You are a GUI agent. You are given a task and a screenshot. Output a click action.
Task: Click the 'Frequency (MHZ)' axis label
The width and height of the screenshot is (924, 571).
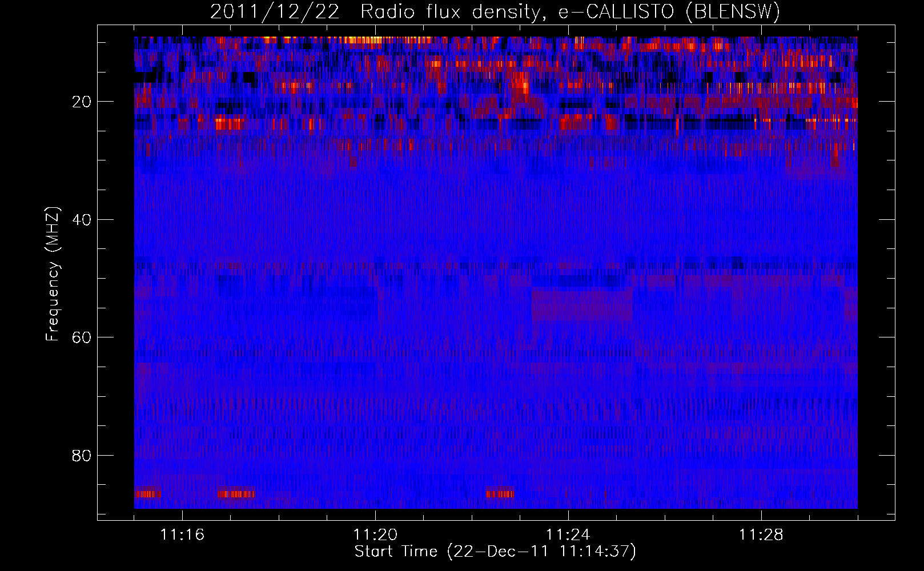[x=53, y=274]
